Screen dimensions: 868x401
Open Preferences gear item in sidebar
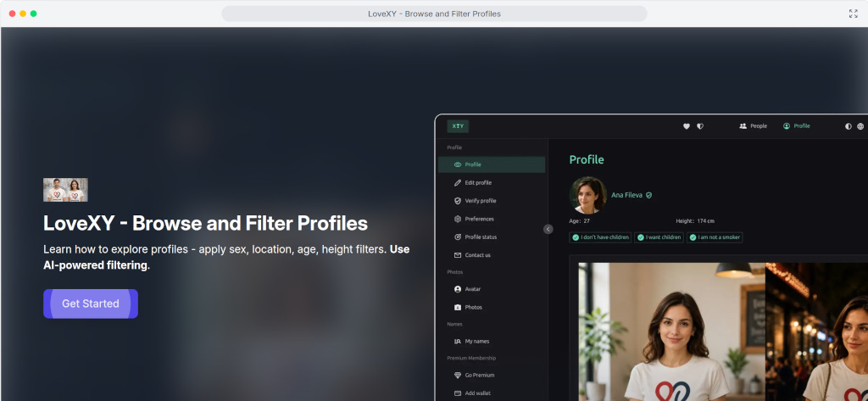(x=492, y=219)
